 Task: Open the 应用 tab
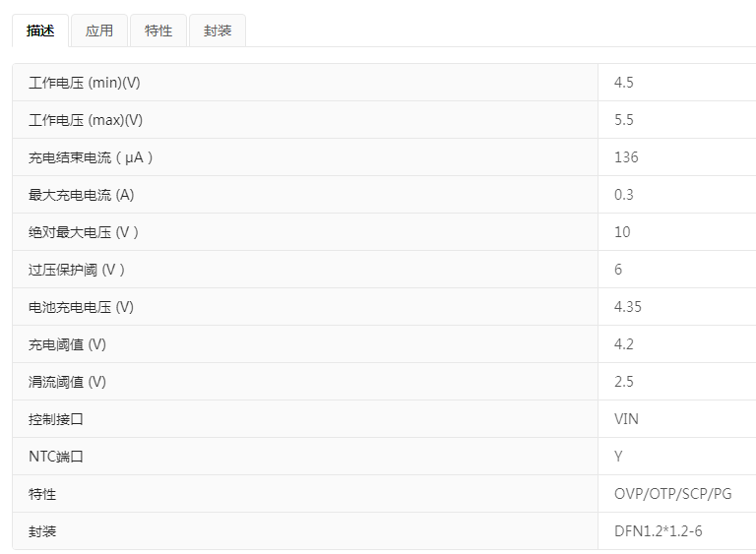pyautogui.click(x=99, y=31)
